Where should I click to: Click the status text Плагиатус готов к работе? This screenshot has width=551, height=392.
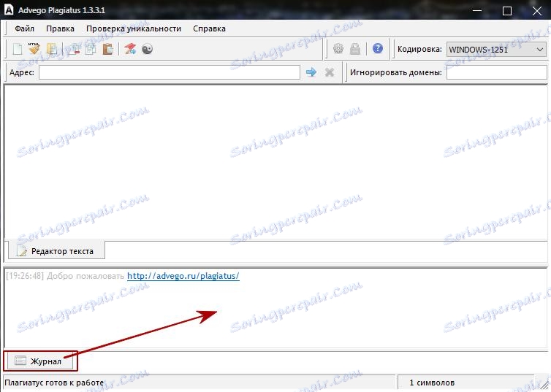tap(54, 383)
